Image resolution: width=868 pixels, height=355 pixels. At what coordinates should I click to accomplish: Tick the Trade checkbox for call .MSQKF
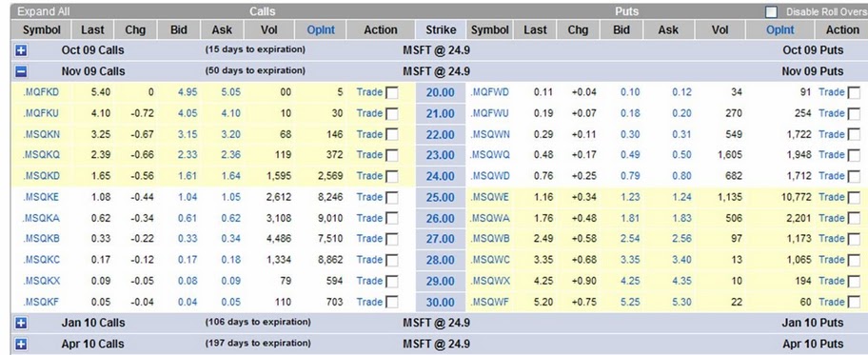391,303
